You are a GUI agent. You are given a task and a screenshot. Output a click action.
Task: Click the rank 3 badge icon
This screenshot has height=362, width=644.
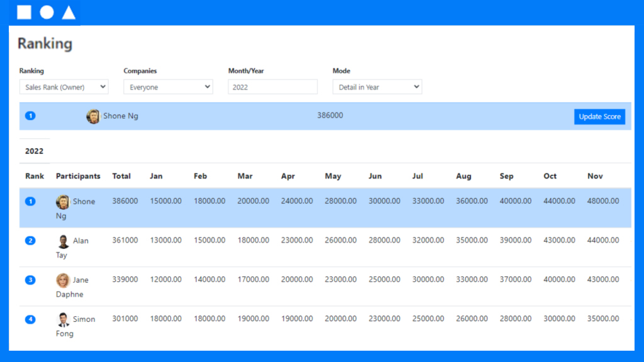(30, 280)
